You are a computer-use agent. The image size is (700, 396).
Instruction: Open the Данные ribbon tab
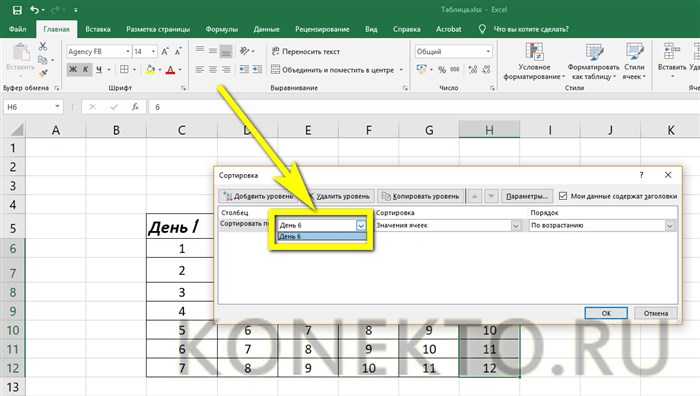click(266, 29)
